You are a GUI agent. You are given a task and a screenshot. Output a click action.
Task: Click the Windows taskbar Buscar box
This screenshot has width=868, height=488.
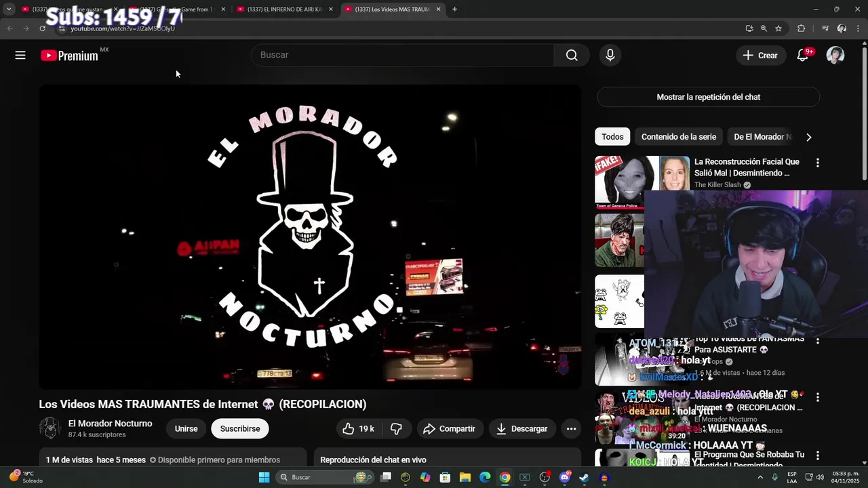pos(325,477)
